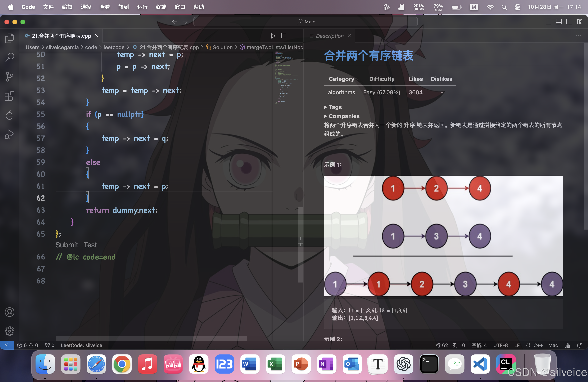Open the leetcode folder breadcrumb

click(x=114, y=47)
